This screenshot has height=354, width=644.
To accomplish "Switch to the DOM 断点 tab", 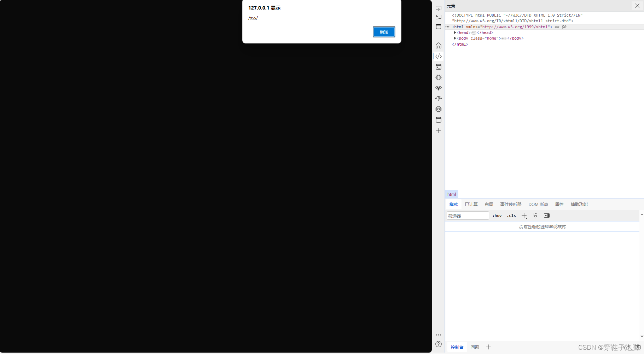I will tap(539, 205).
